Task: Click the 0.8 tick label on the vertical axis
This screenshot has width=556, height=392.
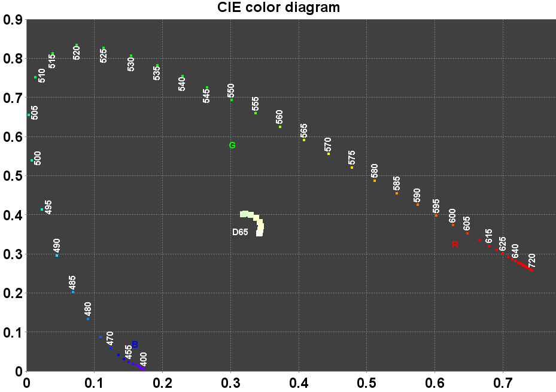Action: tap(13, 59)
